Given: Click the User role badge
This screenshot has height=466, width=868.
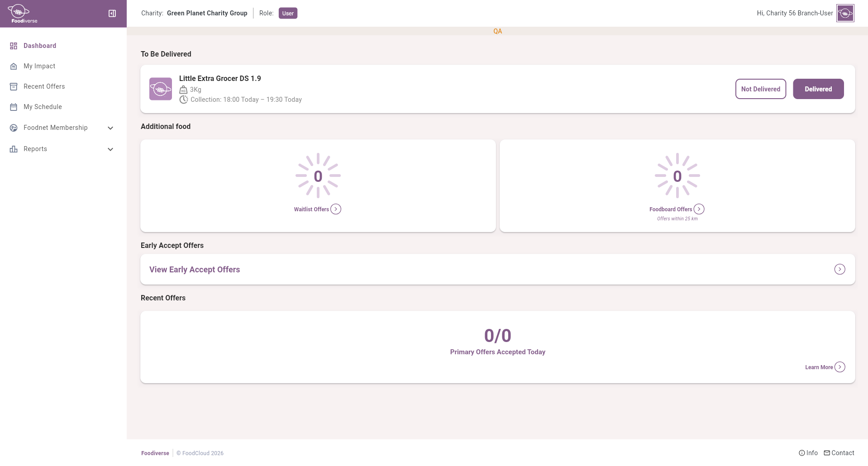Looking at the screenshot, I should pyautogui.click(x=288, y=13).
